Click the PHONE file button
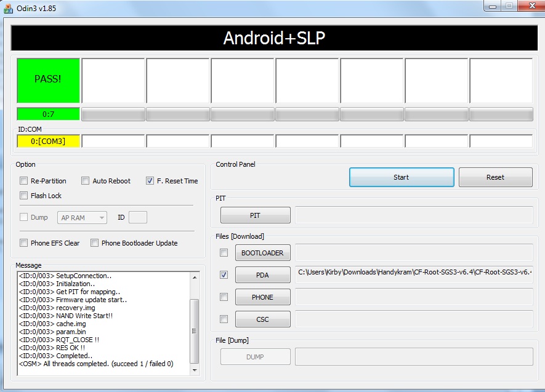This screenshot has height=392, width=545. click(x=263, y=297)
